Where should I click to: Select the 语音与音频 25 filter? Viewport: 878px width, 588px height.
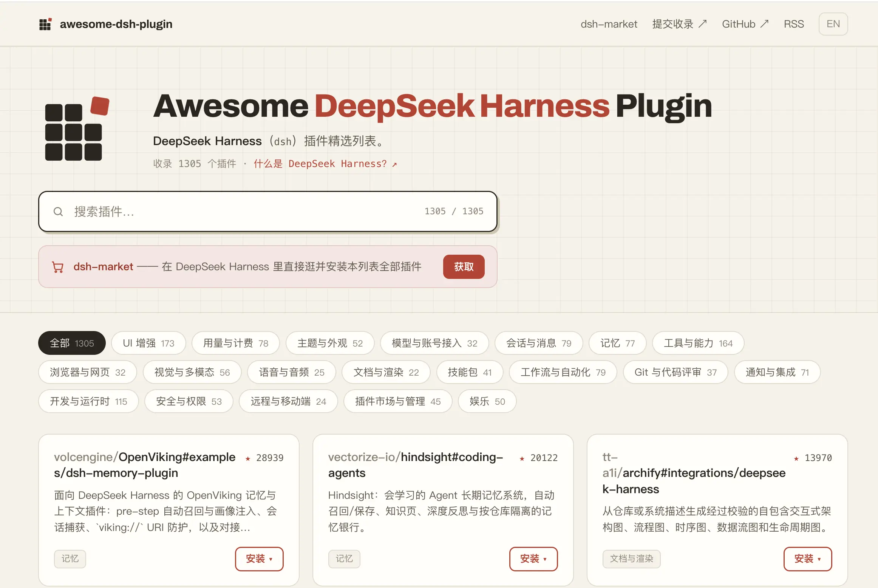(x=291, y=372)
